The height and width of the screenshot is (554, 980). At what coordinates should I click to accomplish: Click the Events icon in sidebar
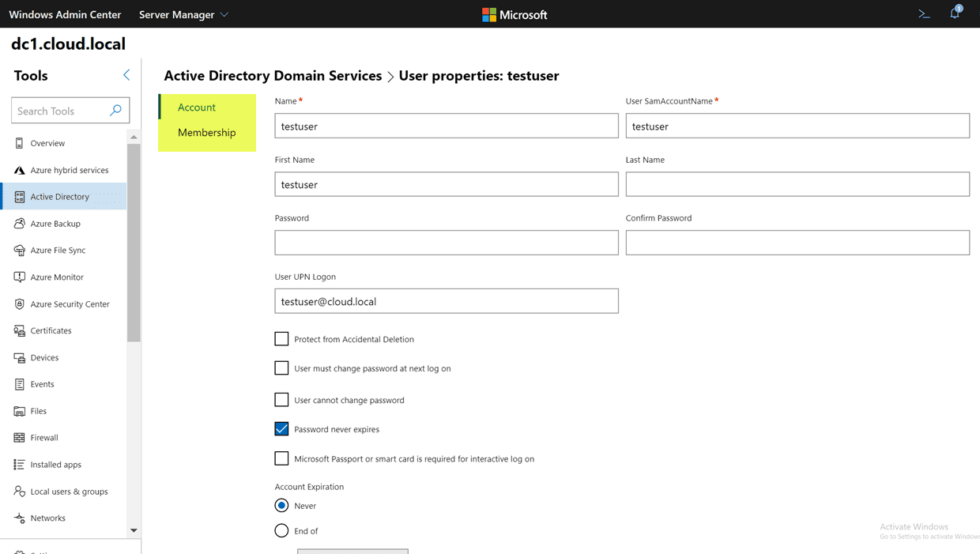coord(20,384)
